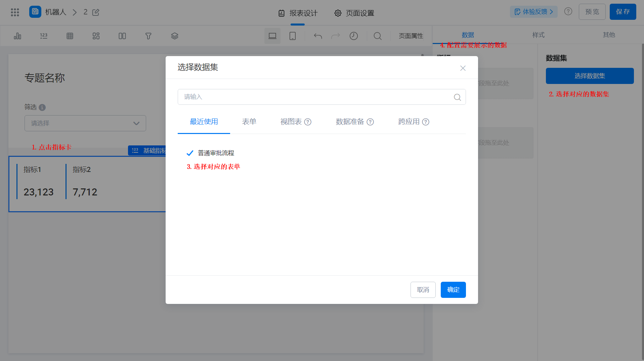Confirm selection with 确定 button
This screenshot has width=644, height=361.
pos(453,290)
